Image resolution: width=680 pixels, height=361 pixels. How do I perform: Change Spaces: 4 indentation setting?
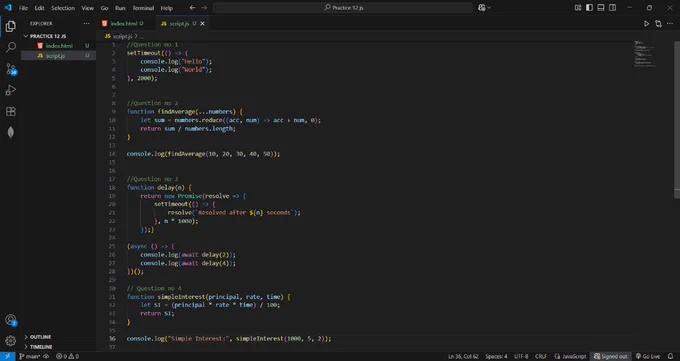496,356
